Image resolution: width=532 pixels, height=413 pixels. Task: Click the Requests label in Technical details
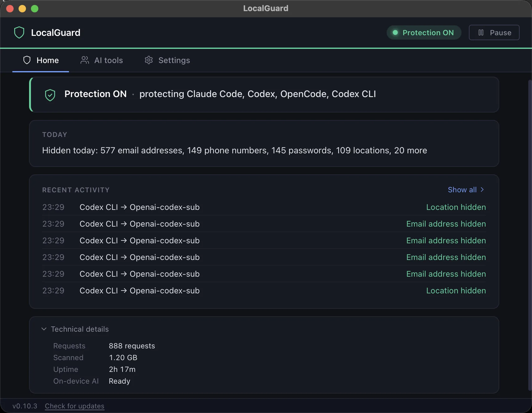tap(69, 346)
